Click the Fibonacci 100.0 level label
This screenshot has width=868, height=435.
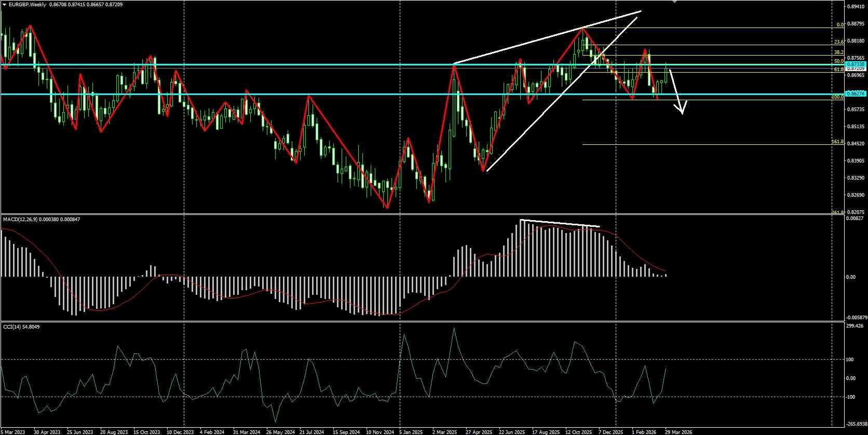837,97
